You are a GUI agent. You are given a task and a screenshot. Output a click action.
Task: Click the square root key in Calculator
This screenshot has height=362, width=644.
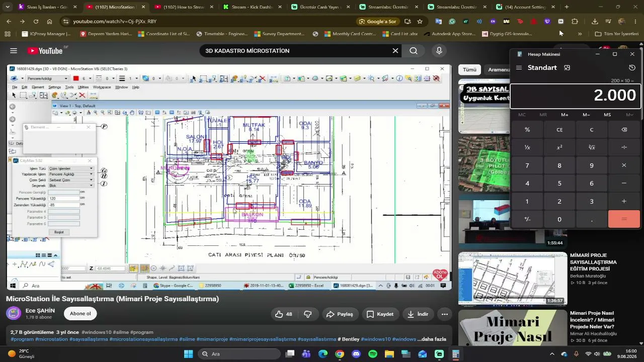(x=592, y=147)
